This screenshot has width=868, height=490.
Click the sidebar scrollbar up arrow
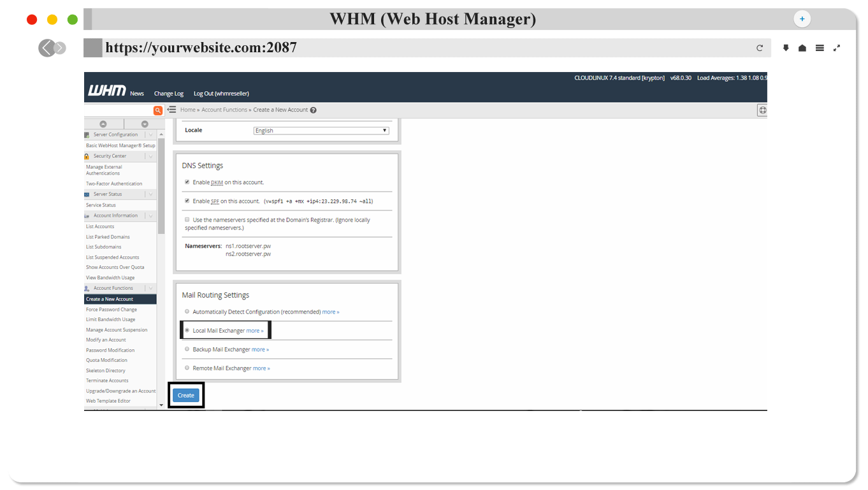161,134
